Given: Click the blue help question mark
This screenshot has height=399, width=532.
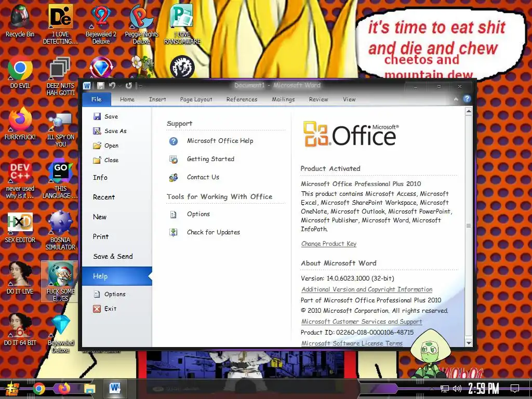Looking at the screenshot, I should [467, 99].
